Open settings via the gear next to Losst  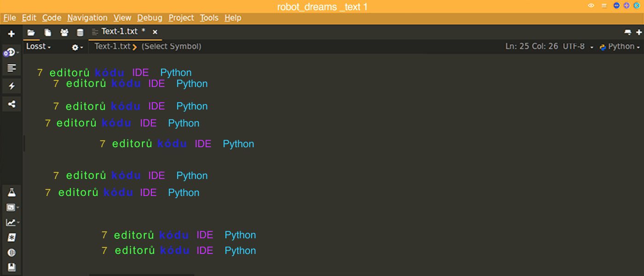[75, 46]
